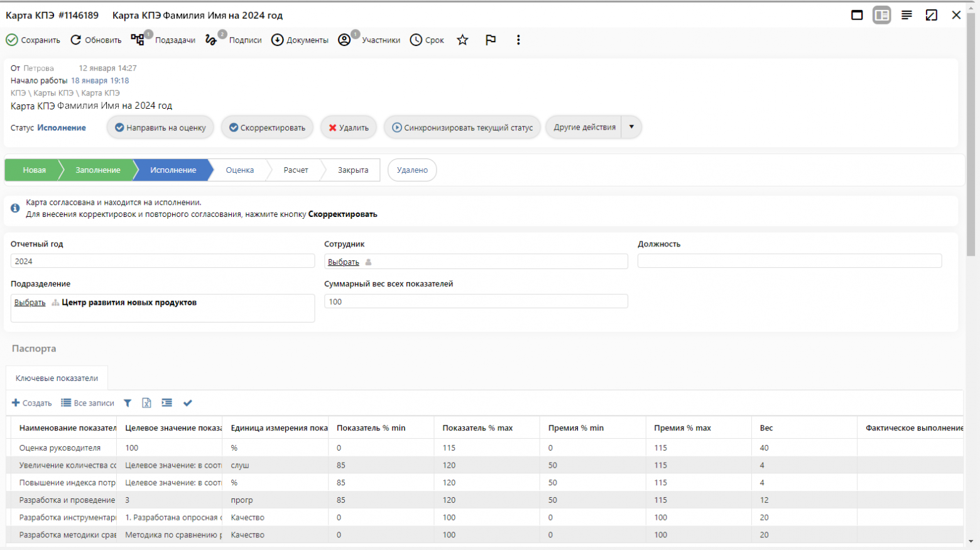Click Все записи all records
The width and height of the screenshot is (980, 550).
pos(88,403)
